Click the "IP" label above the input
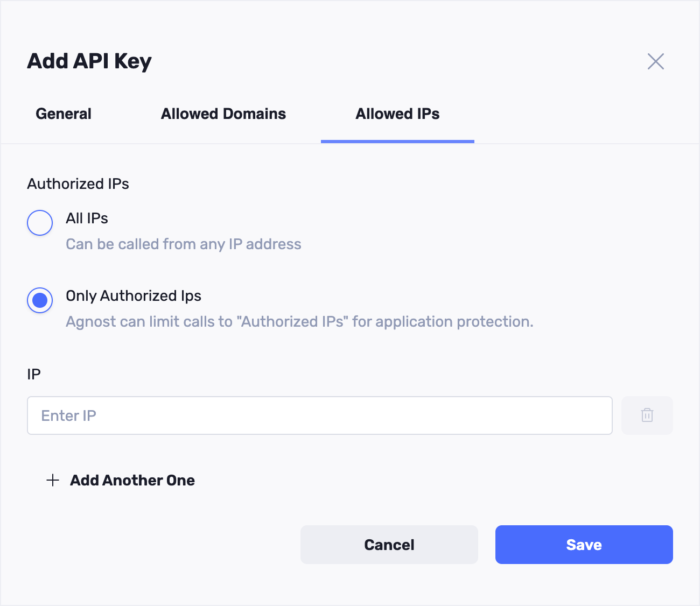Viewport: 700px width, 606px height. coord(34,375)
